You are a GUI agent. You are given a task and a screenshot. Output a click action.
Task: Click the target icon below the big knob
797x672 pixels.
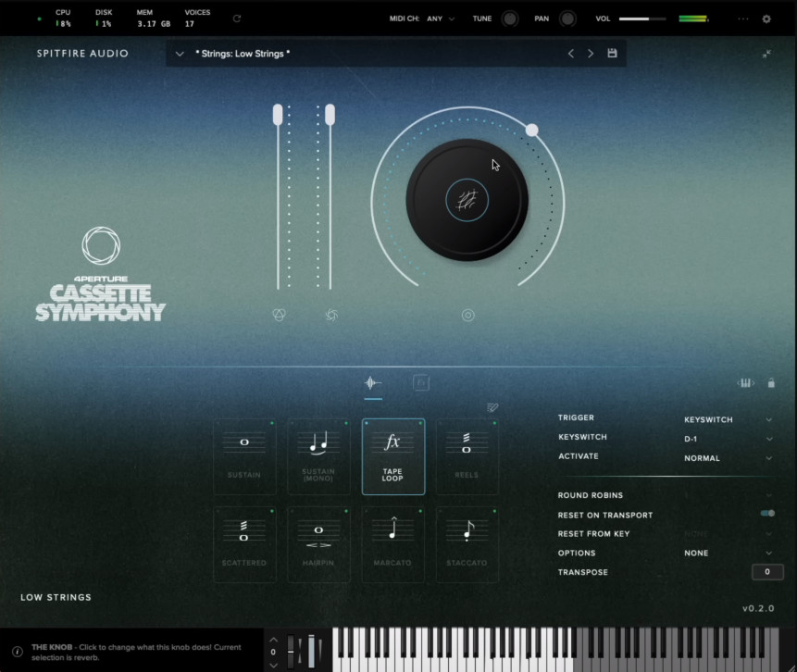[468, 315]
